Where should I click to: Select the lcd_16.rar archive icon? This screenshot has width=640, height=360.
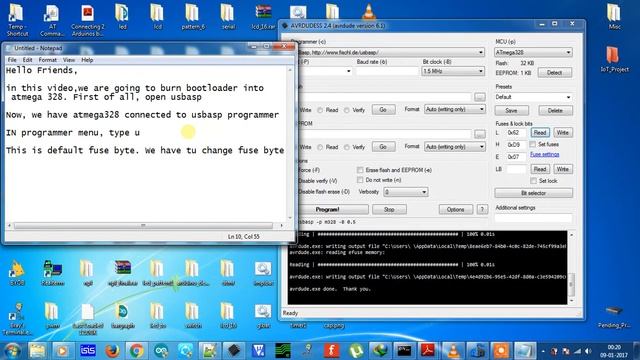tap(263, 17)
